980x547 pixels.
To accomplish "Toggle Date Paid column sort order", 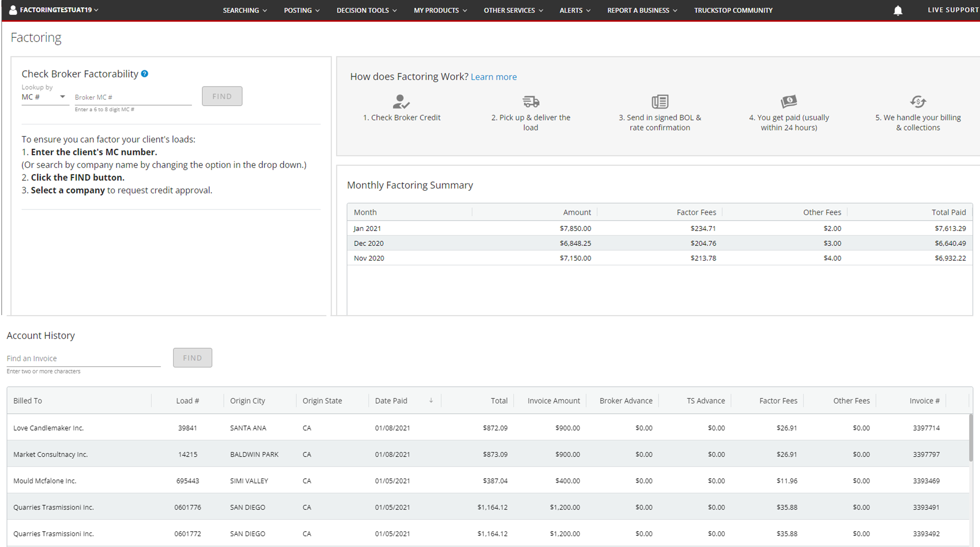I will click(431, 400).
